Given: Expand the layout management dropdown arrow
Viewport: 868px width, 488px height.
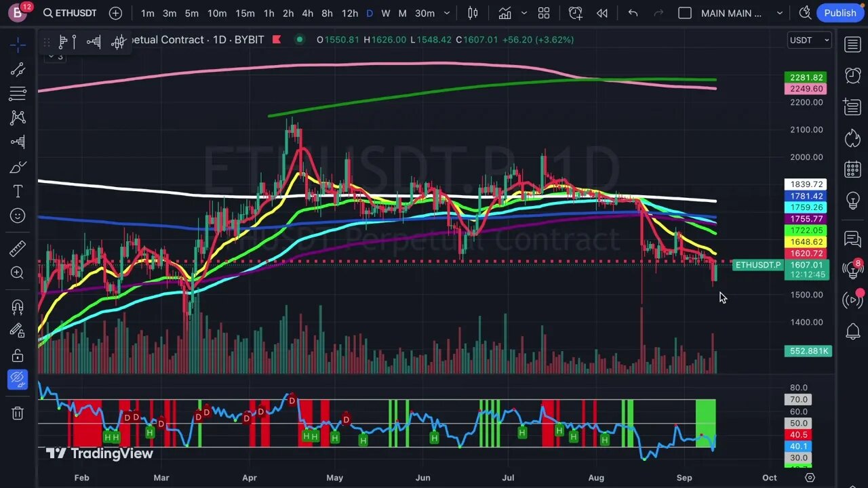Looking at the screenshot, I should point(780,13).
